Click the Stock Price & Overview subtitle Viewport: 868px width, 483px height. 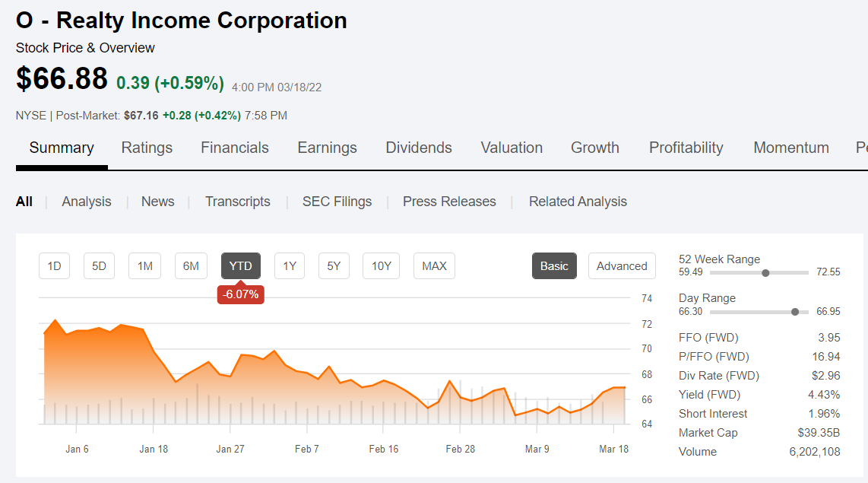pos(85,48)
